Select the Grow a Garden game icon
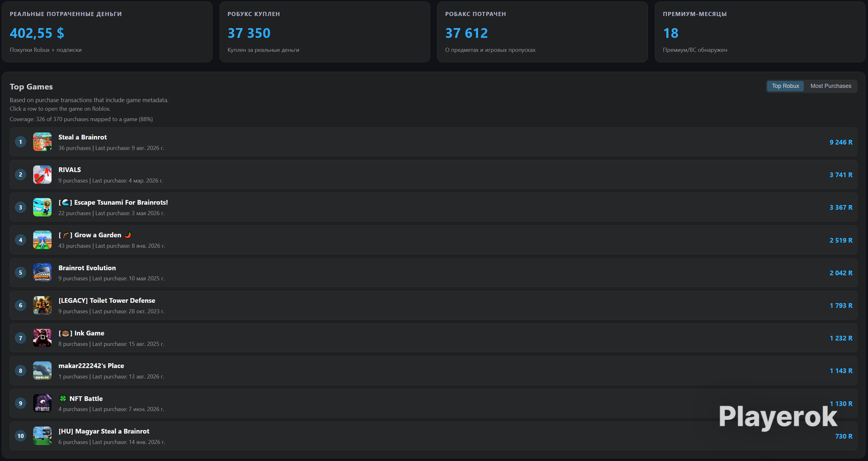The height and width of the screenshot is (461, 868). [x=42, y=240]
